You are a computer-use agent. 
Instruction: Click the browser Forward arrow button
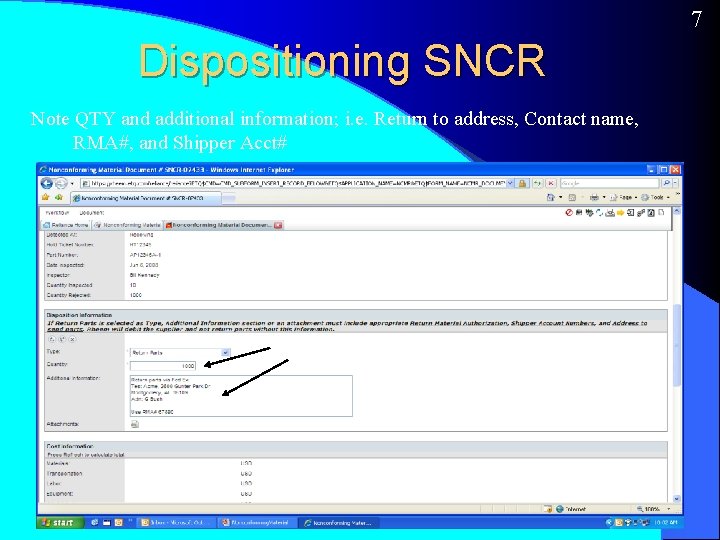(x=61, y=183)
